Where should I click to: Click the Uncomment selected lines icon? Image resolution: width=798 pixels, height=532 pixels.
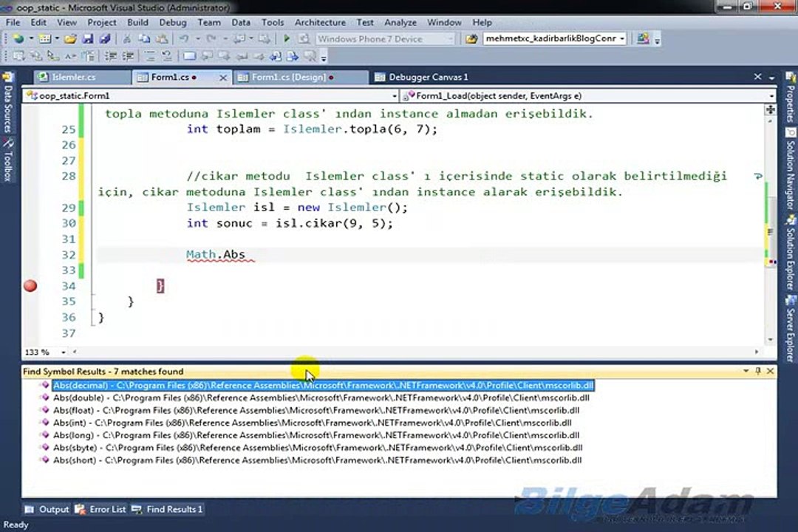pyautogui.click(x=166, y=56)
